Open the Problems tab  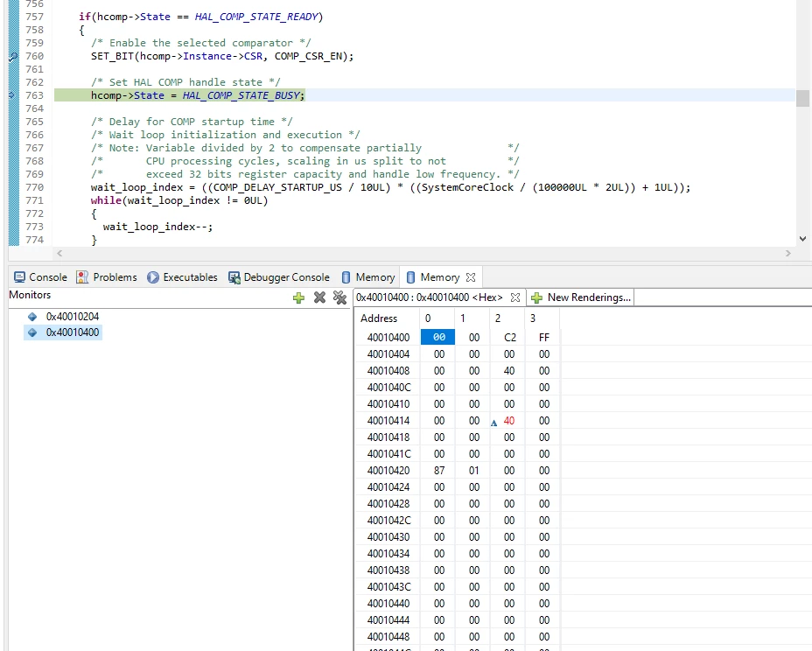(x=106, y=277)
